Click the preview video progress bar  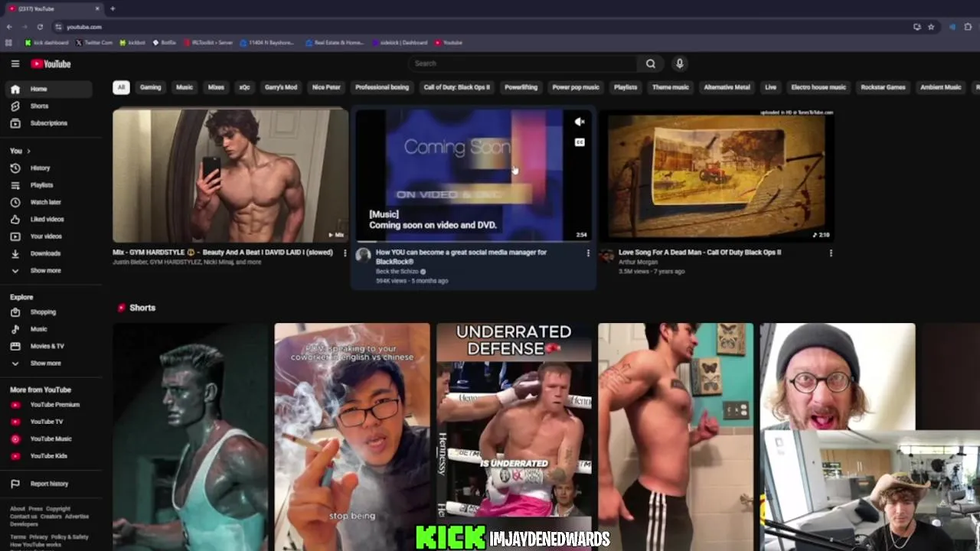point(472,242)
